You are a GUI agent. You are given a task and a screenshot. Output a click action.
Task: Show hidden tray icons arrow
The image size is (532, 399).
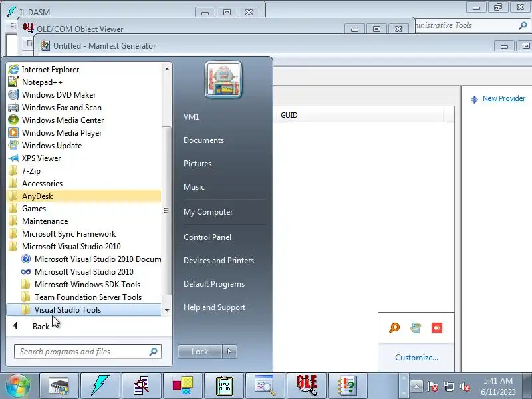(417, 386)
